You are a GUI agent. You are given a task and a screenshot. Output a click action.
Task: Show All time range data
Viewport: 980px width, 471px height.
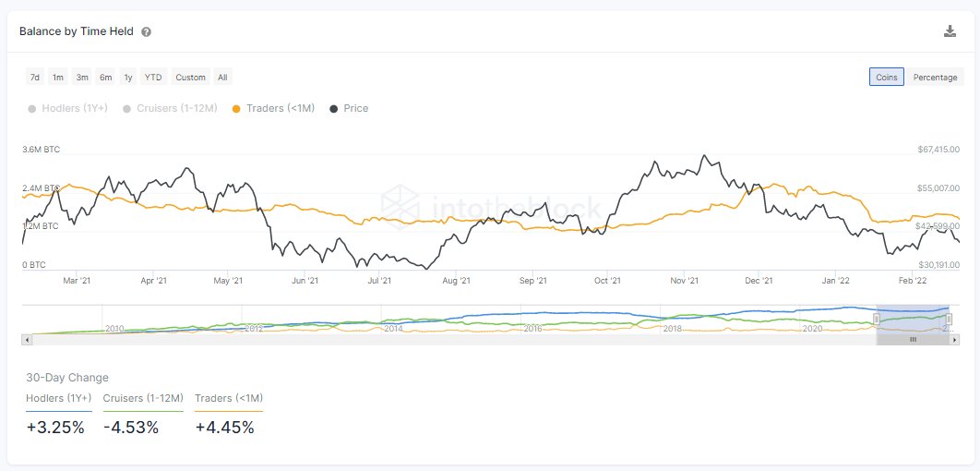(x=222, y=78)
